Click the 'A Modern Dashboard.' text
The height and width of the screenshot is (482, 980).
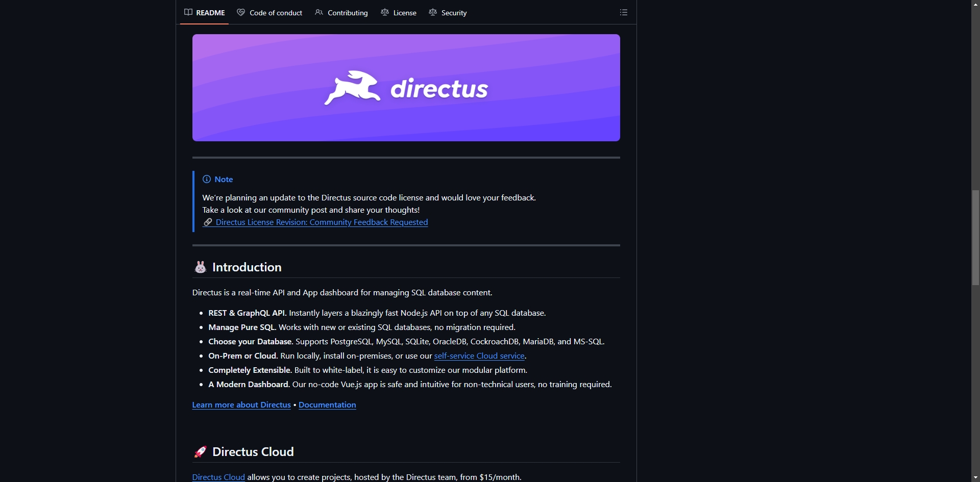[249, 385]
